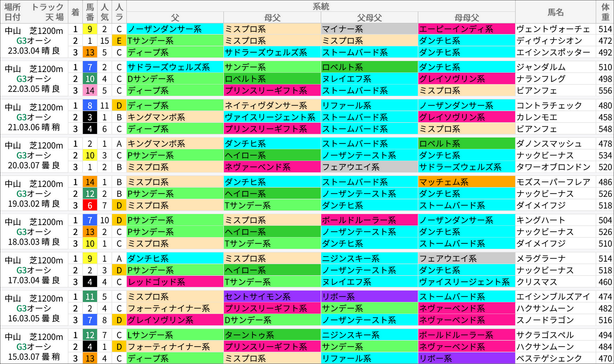The width and height of the screenshot is (614, 364).
Task: Click the セントサイモン系 cell
Action: [x=272, y=297]
